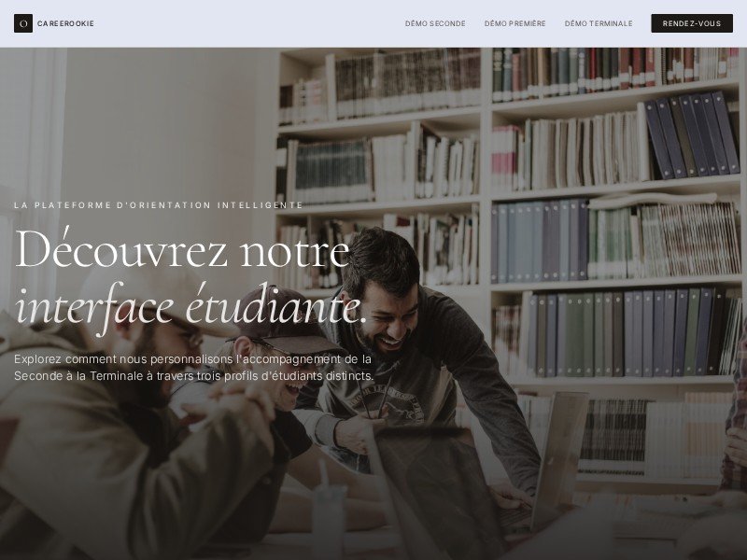Click the square Careerookie logo icon

pyautogui.click(x=22, y=23)
